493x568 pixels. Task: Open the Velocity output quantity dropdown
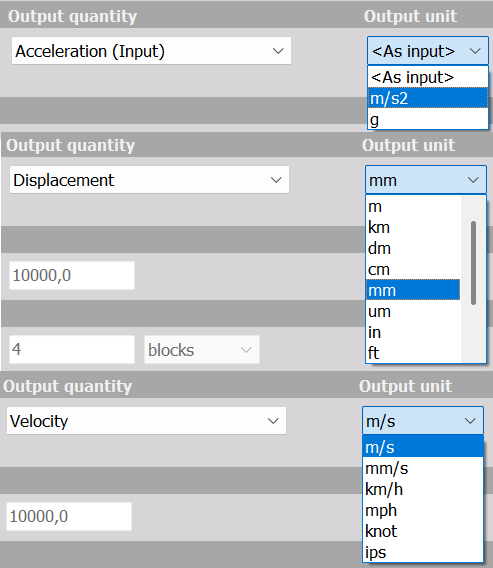point(146,421)
